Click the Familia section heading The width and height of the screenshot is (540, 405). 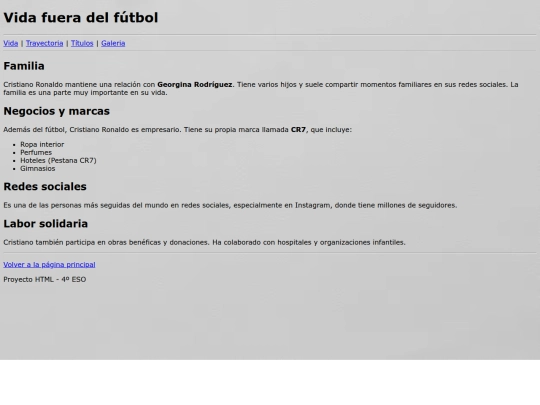[24, 66]
